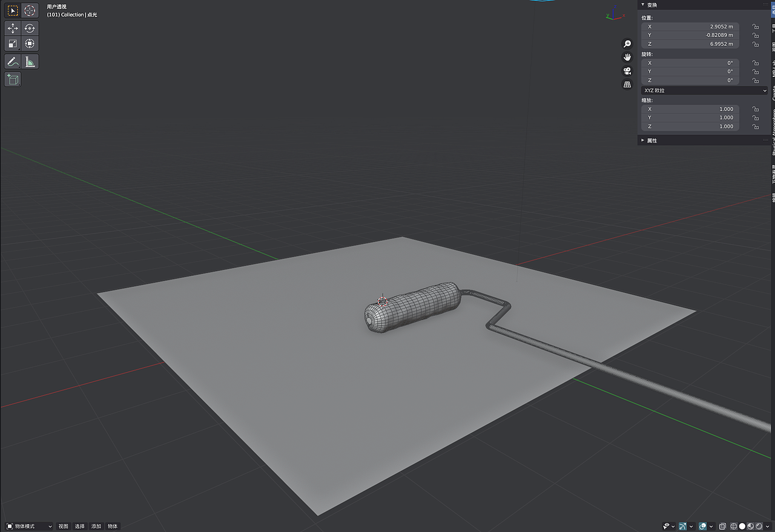Lock the 缩放 Y value

coord(755,118)
